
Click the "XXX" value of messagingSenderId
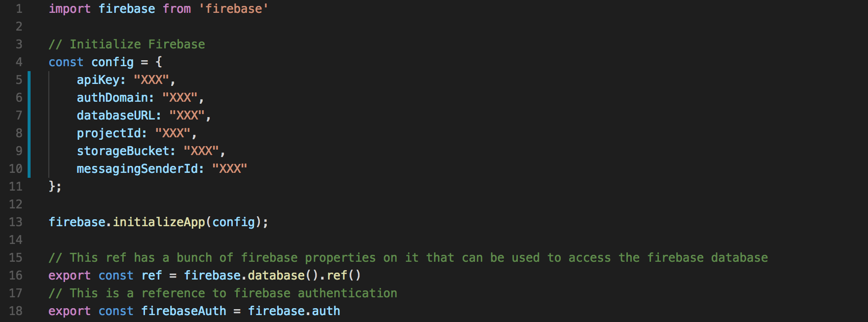pos(230,169)
